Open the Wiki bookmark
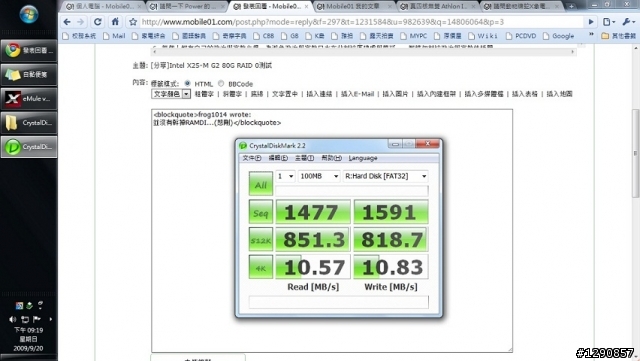Viewport: 640px width, 361px height. tap(483, 36)
